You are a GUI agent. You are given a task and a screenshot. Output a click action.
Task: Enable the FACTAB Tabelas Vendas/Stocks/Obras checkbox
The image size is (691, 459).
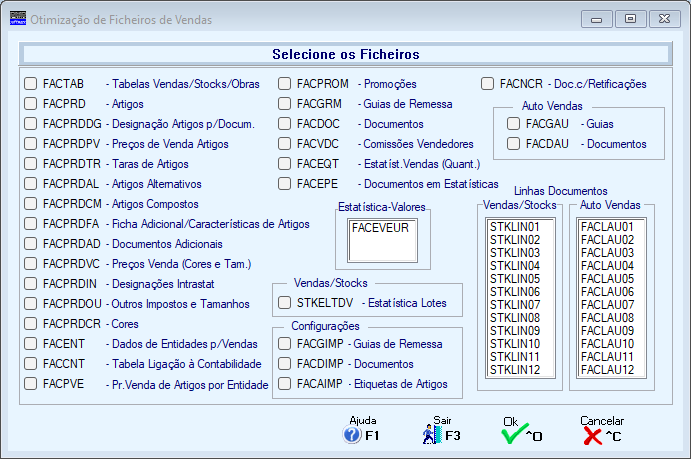30,84
